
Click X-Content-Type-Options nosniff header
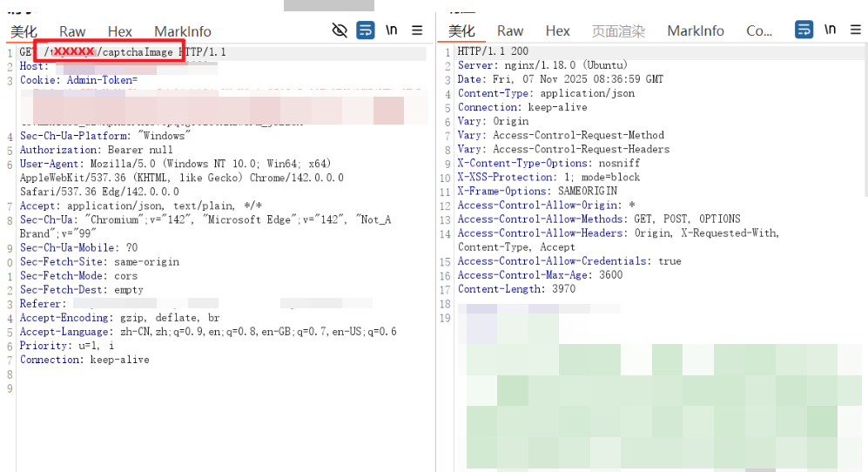(548, 163)
